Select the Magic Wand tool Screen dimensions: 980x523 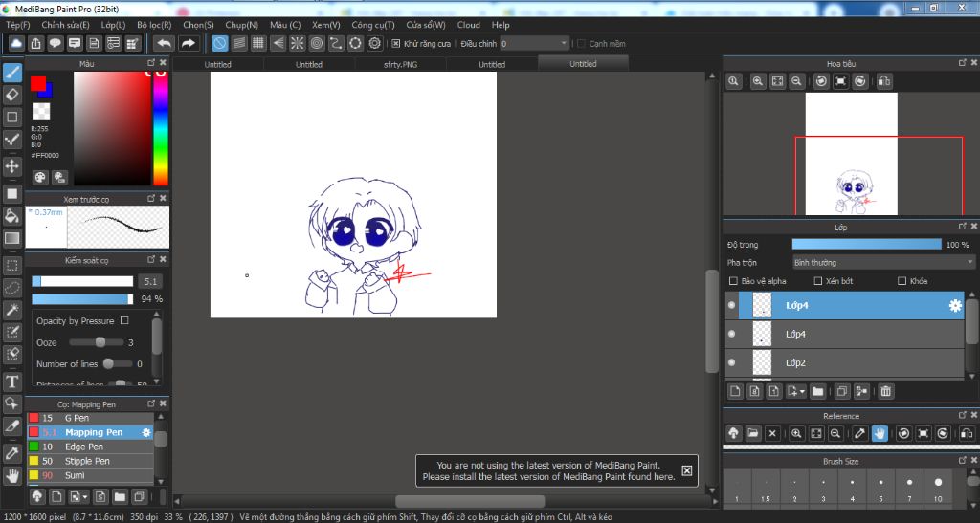[x=11, y=310]
